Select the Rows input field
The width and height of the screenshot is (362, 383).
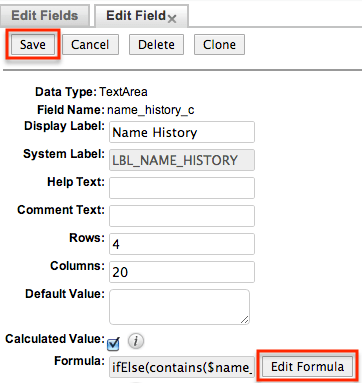click(182, 244)
